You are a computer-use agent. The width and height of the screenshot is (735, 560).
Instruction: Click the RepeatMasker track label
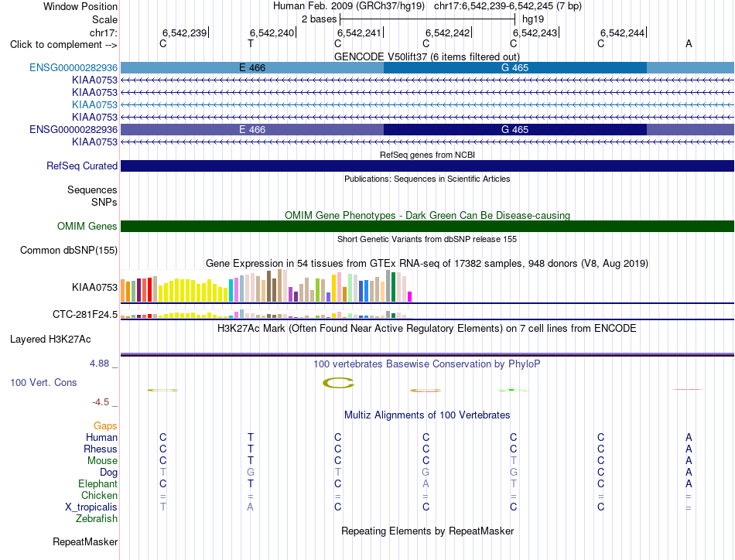(85, 541)
